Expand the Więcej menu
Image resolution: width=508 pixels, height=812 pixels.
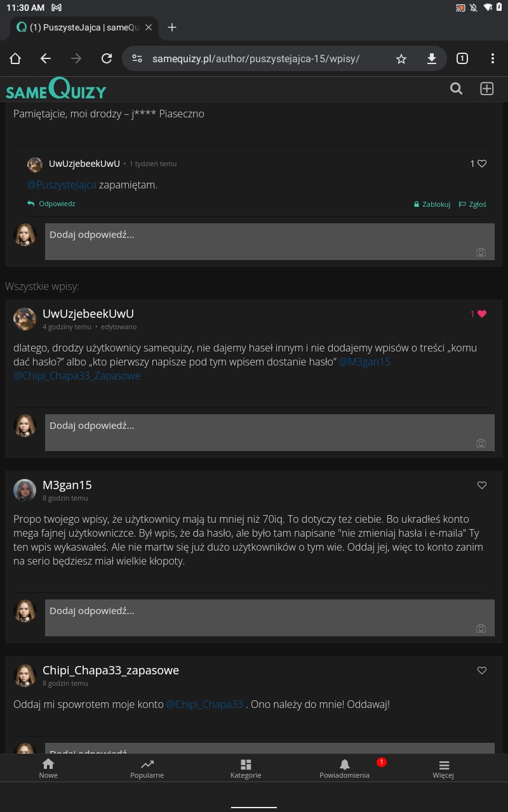(x=443, y=768)
